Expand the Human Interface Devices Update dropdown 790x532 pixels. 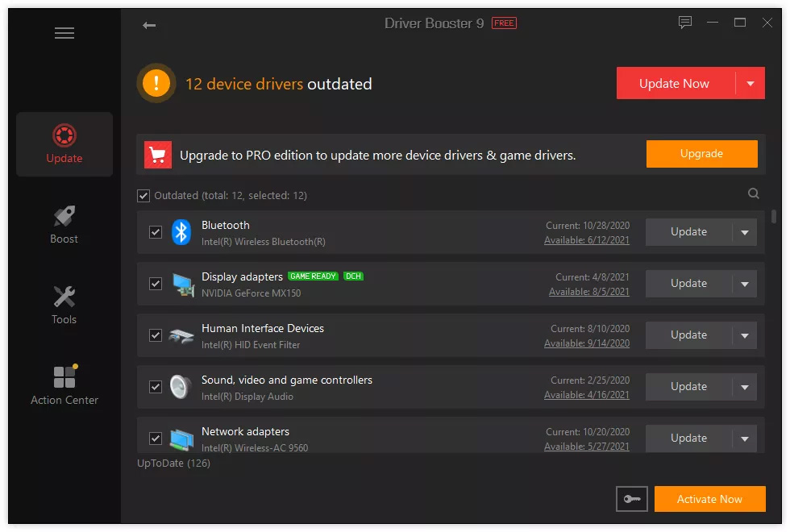coord(745,335)
